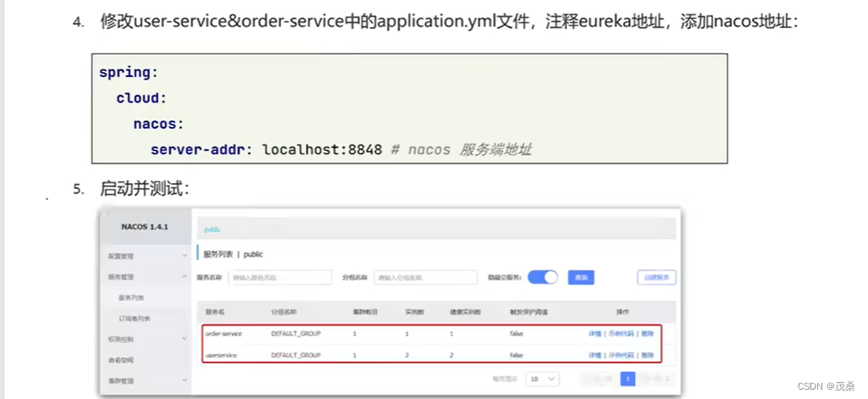This screenshot has width=868, height=399.
Task: Select the public namespace tab
Action: tap(212, 229)
